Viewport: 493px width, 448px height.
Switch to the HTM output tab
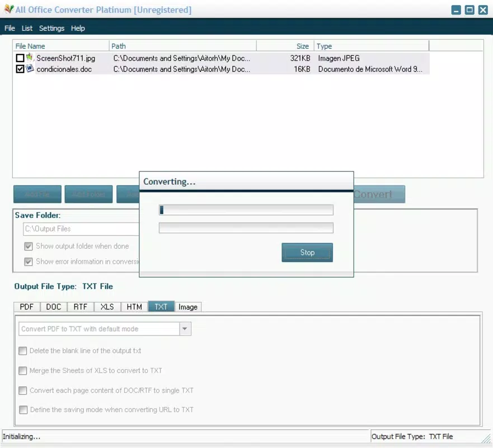pos(134,307)
